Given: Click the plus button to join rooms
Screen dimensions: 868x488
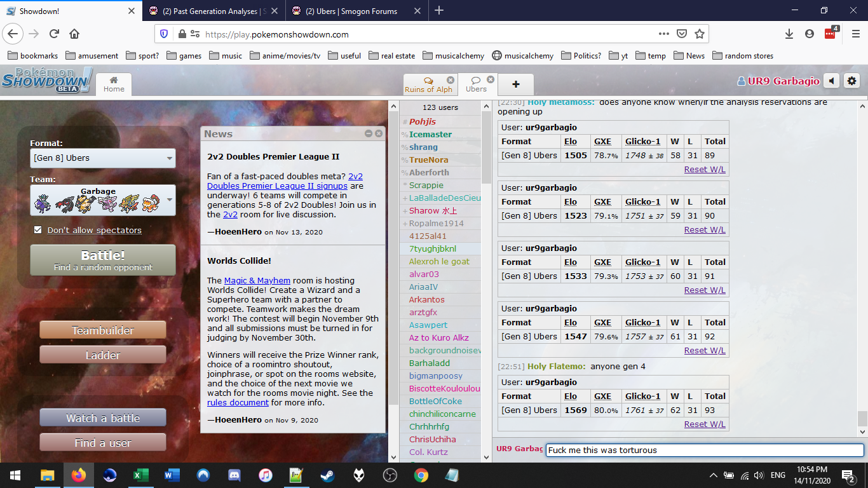Looking at the screenshot, I should (x=515, y=85).
